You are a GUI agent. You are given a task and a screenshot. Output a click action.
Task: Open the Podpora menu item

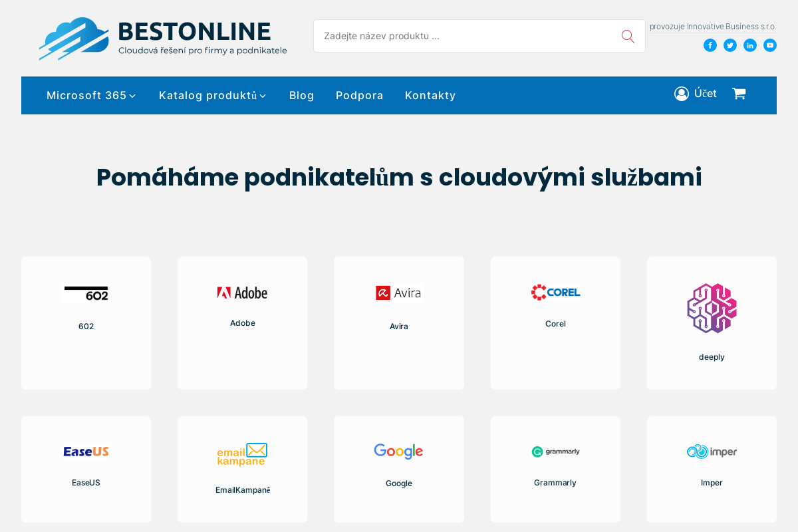point(359,95)
